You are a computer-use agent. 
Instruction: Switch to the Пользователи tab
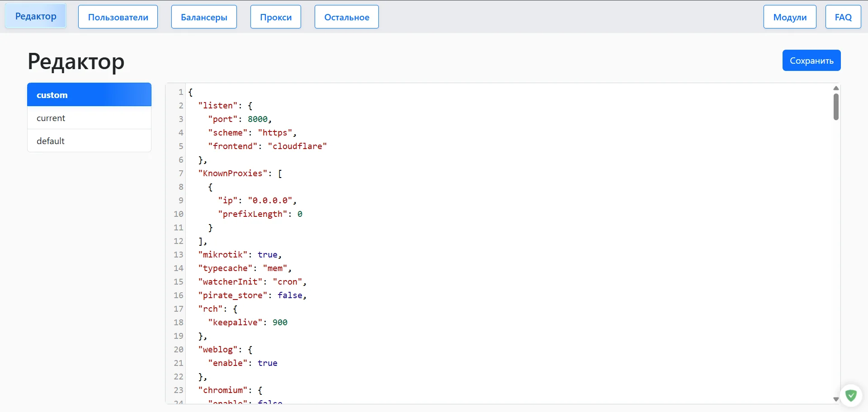click(118, 17)
